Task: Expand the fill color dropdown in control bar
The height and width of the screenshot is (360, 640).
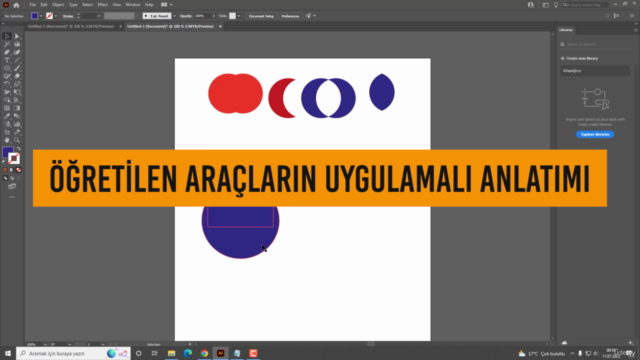Action: tap(41, 16)
